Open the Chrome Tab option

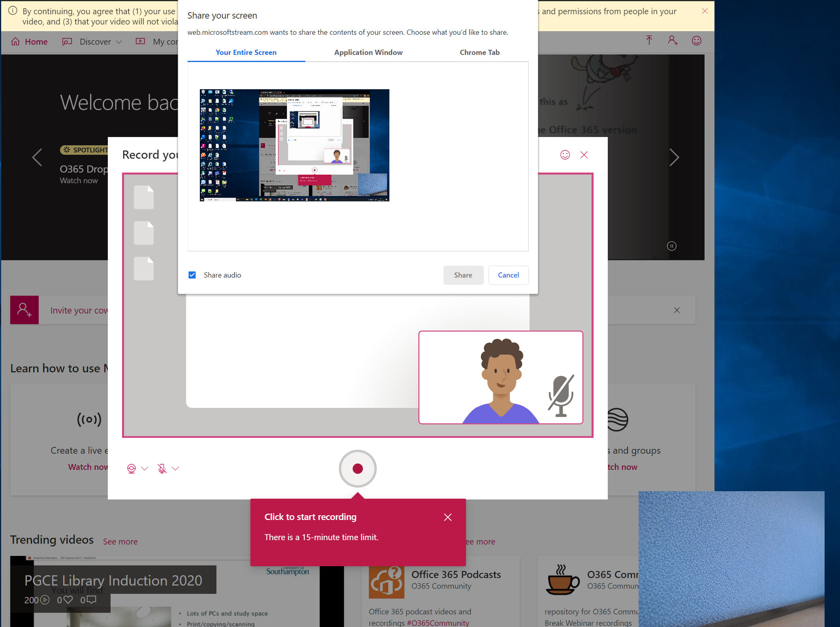click(479, 53)
